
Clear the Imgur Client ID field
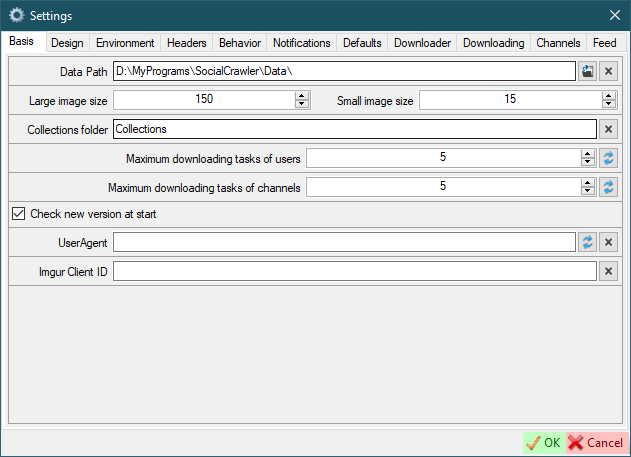pyautogui.click(x=608, y=271)
